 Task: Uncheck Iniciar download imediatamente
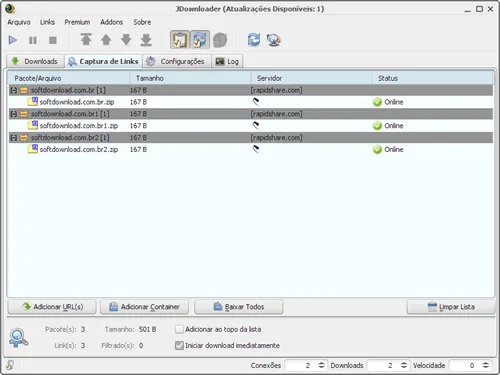(x=179, y=345)
